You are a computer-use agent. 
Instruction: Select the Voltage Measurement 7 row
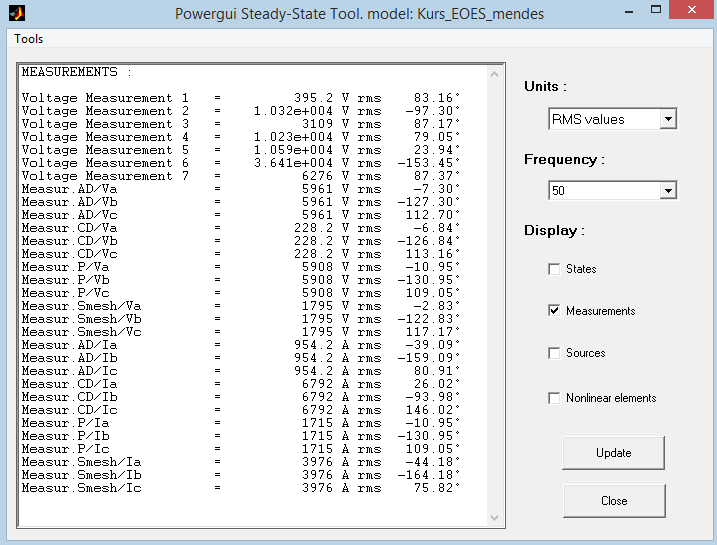tap(241, 176)
